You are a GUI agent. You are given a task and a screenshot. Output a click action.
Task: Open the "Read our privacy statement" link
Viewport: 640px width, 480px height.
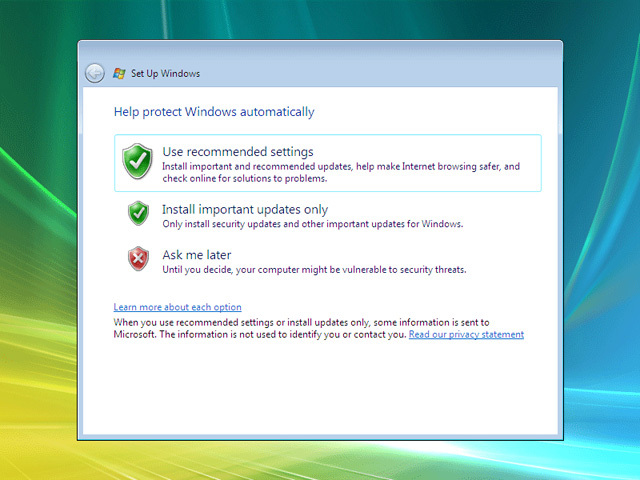point(466,335)
